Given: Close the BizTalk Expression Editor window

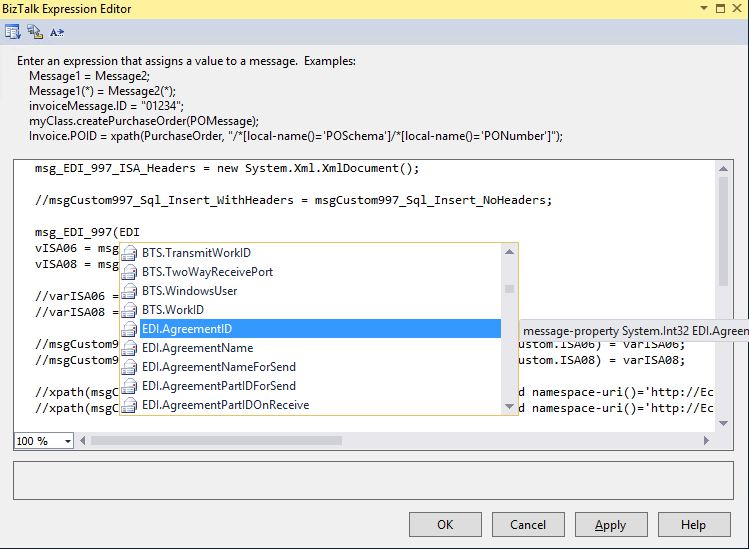Looking at the screenshot, I should tap(737, 9).
